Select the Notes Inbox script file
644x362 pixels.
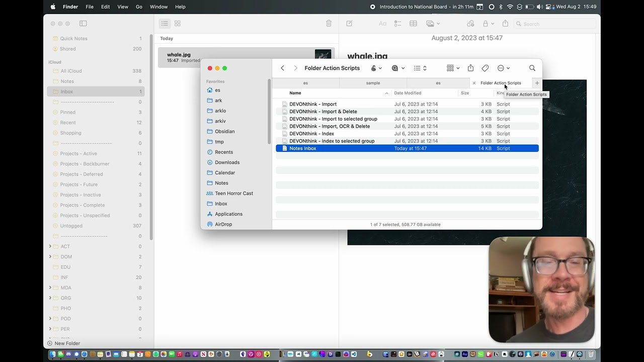click(407, 148)
